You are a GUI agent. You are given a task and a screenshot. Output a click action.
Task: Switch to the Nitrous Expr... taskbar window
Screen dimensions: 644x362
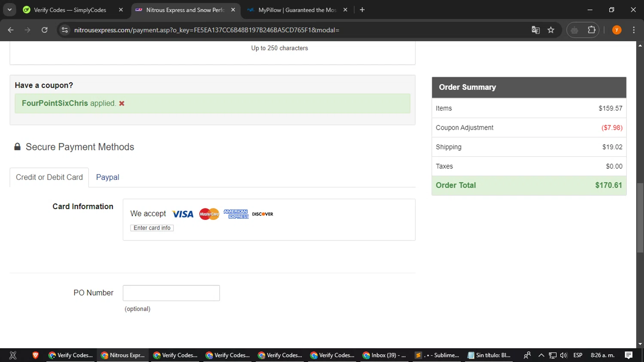coord(123,355)
